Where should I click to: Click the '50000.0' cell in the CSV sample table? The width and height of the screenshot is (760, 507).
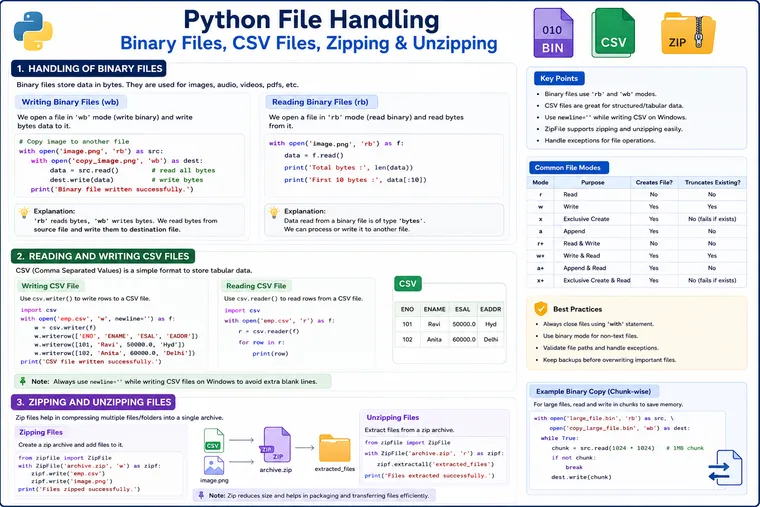[x=464, y=324]
